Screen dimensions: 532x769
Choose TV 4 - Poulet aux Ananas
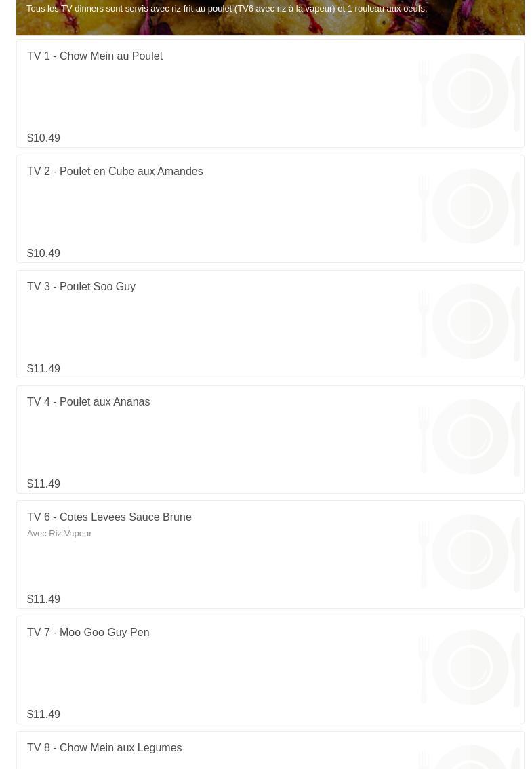(88, 402)
